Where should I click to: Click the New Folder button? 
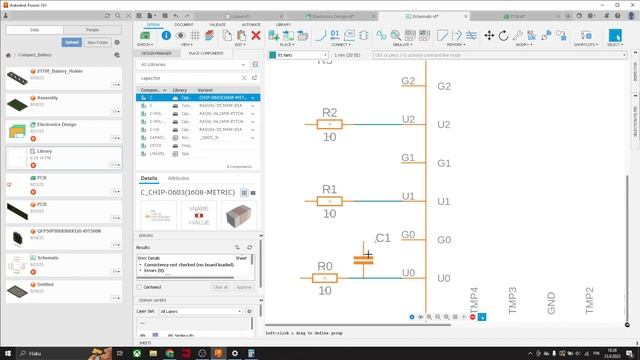pos(98,42)
